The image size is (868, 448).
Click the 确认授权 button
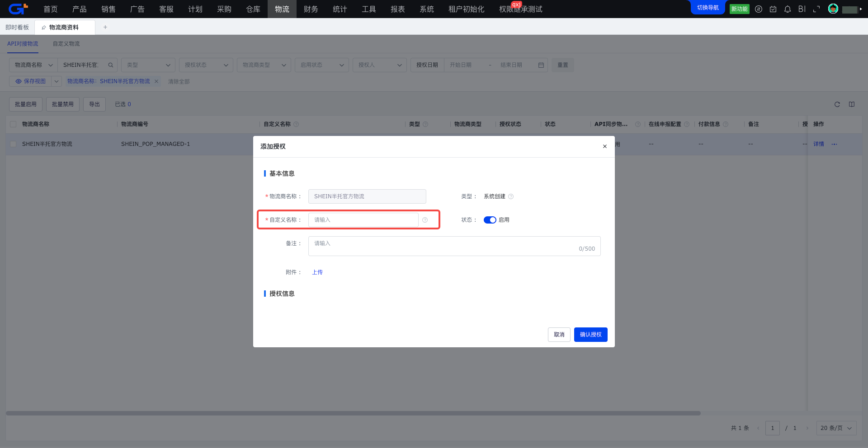click(591, 335)
